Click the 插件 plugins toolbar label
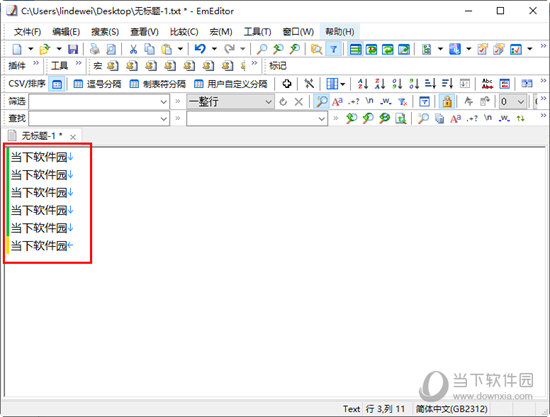550x417 pixels. [17, 66]
